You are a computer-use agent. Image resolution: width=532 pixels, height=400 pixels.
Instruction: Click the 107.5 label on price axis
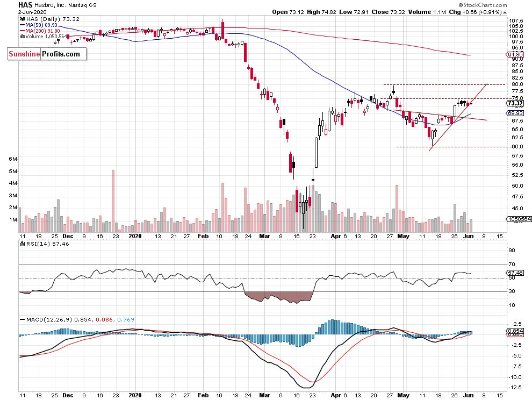click(x=516, y=21)
